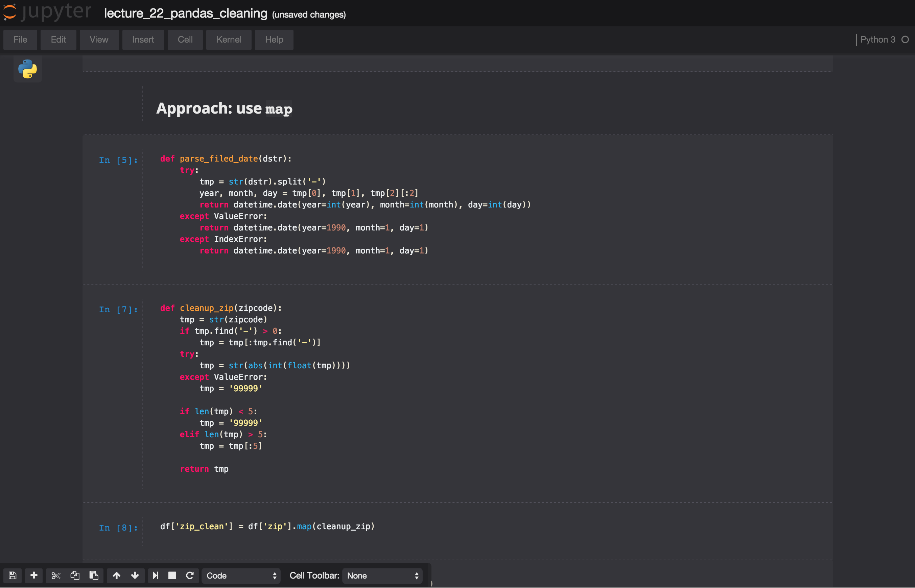The height and width of the screenshot is (588, 915).
Task: Open the File menu
Action: click(20, 40)
